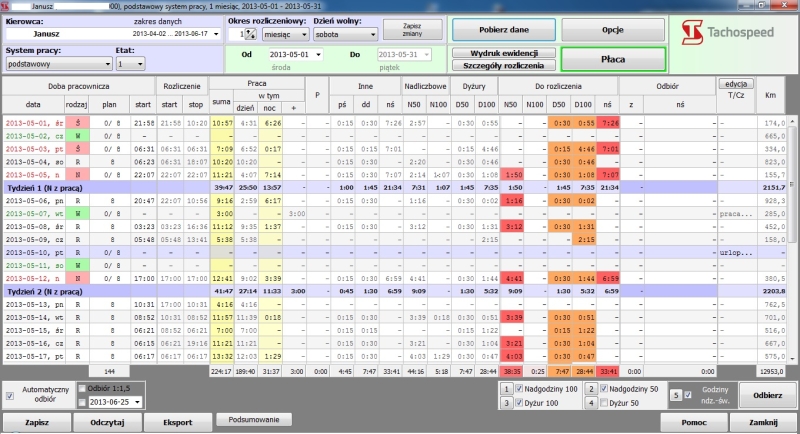
Task: Tick the checkbox beside the 2013-06-25 date
Action: [82, 402]
